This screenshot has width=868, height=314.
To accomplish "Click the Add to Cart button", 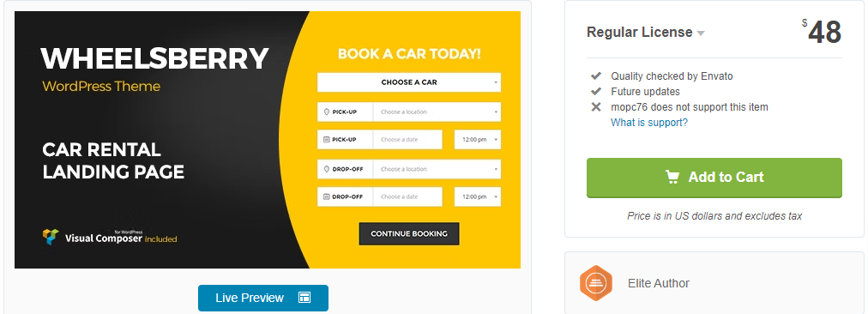I will [x=714, y=178].
